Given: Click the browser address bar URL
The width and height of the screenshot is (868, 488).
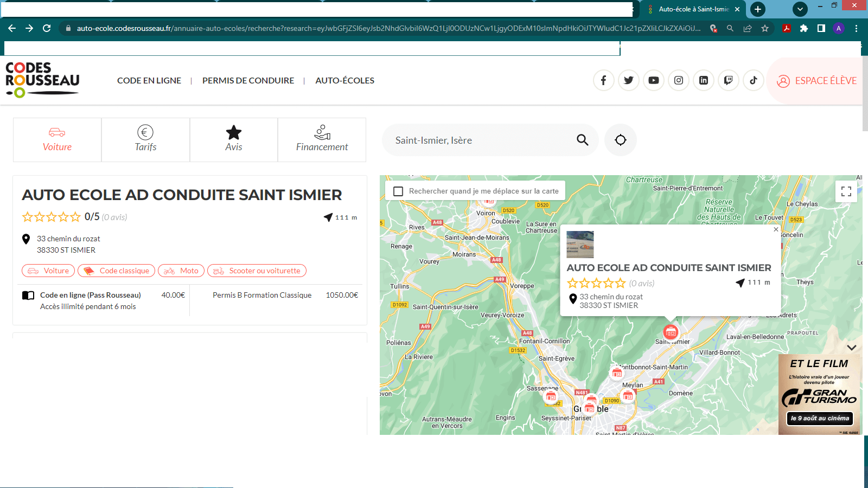Looking at the screenshot, I should pos(388,28).
